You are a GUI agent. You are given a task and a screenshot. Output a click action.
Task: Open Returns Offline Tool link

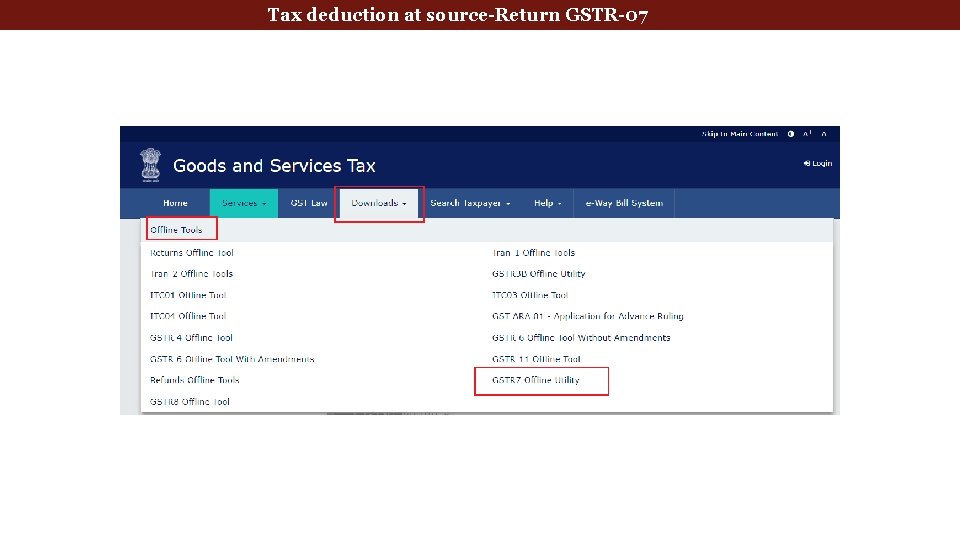pyautogui.click(x=192, y=252)
